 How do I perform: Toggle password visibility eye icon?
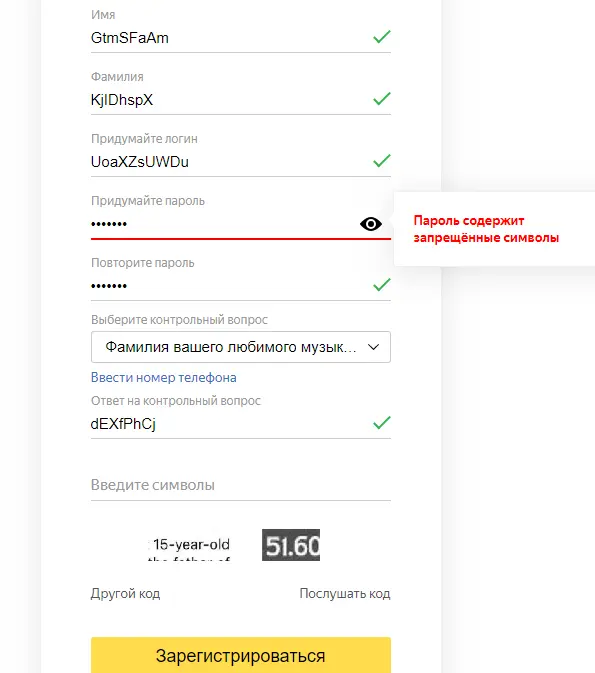point(371,224)
